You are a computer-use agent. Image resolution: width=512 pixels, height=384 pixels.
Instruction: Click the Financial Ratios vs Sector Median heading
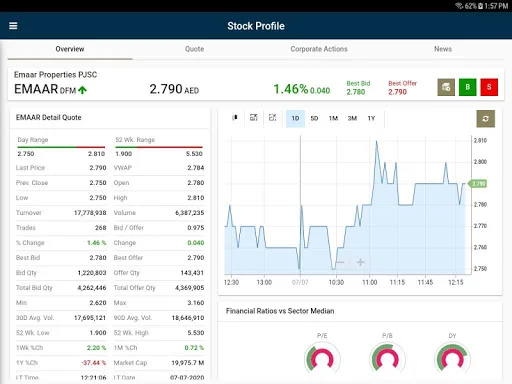pos(280,311)
